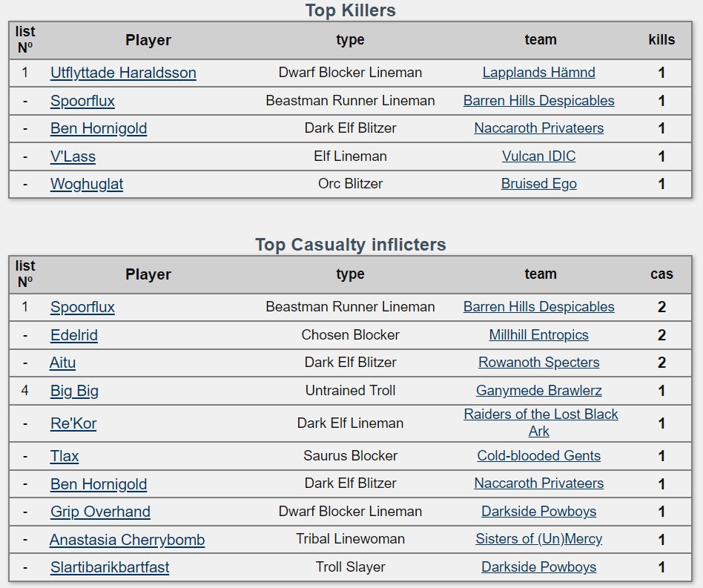This screenshot has width=703, height=588.
Task: Visit the Bruised Ego team link
Action: coord(538,184)
